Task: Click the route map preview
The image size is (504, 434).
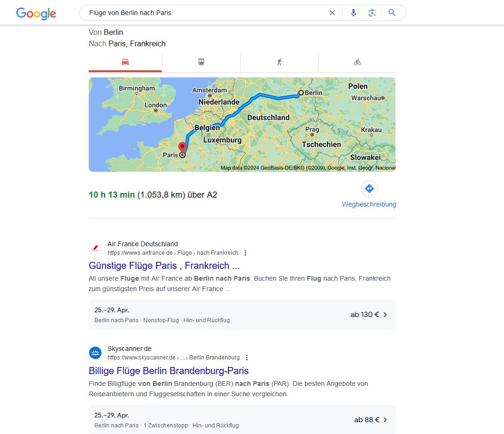Action: (x=242, y=124)
